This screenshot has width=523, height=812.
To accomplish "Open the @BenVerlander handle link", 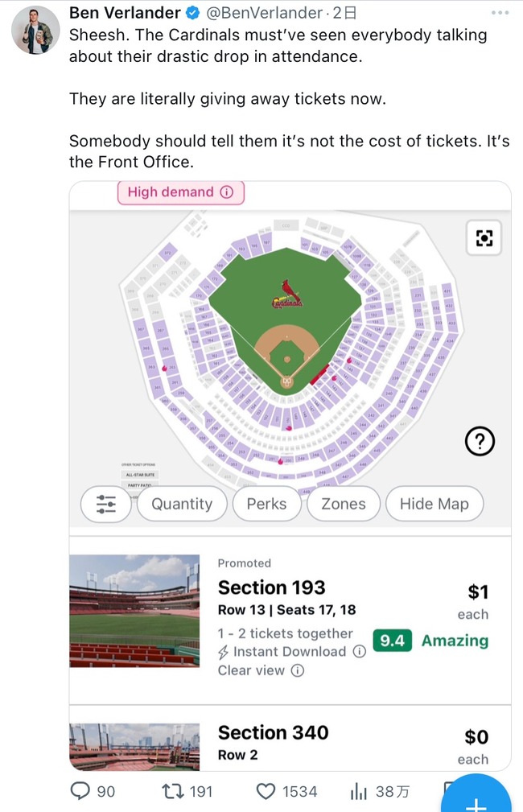I will 264,13.
